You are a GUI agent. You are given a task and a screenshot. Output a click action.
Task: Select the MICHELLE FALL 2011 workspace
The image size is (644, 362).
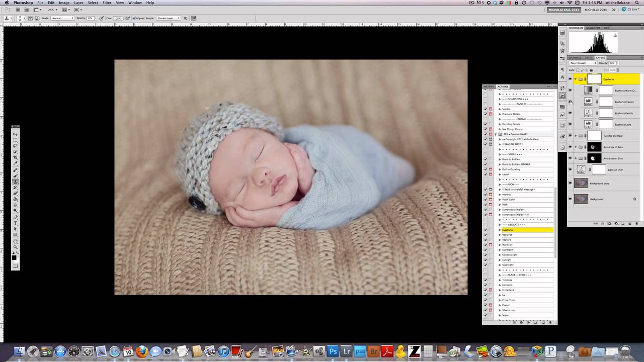pos(563,10)
